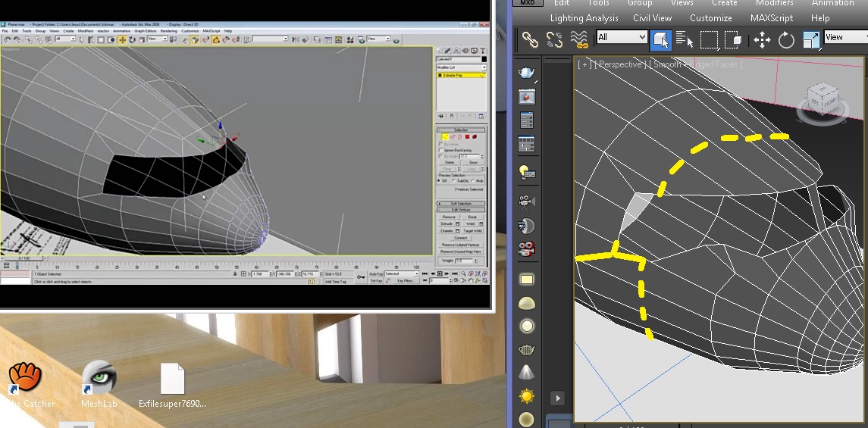Open Lighting Analysis menu in right window
The width and height of the screenshot is (868, 428).
pyautogui.click(x=584, y=17)
